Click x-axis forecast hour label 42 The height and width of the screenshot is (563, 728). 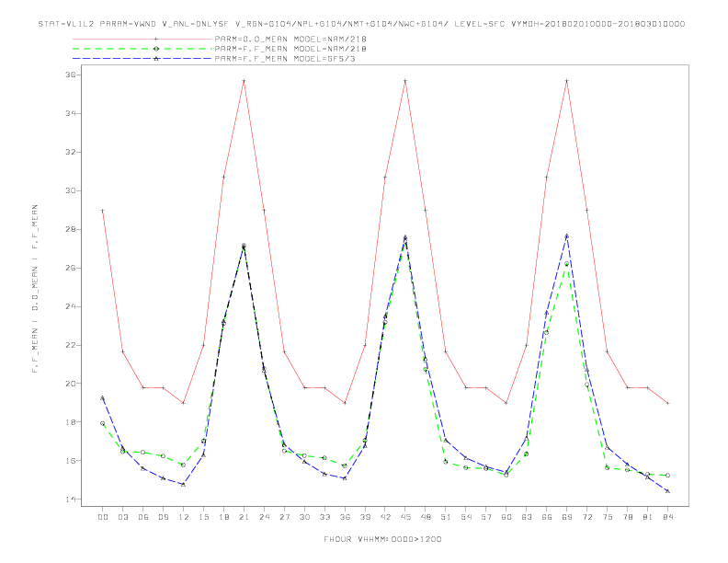tap(385, 517)
